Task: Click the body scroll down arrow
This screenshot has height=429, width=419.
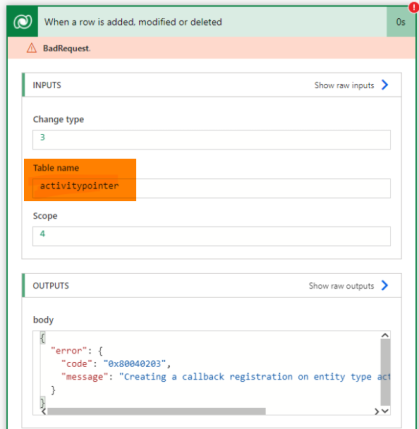Action: tap(385, 411)
